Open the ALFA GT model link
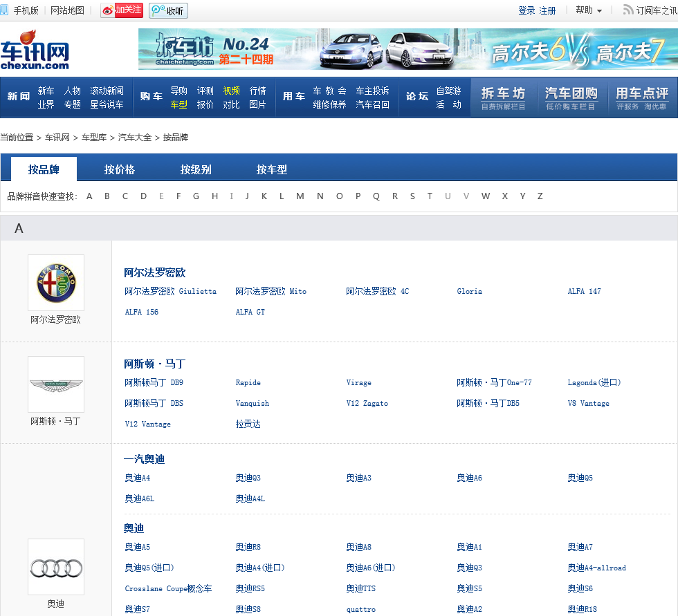Viewport: 678px width, 616px height. (250, 312)
